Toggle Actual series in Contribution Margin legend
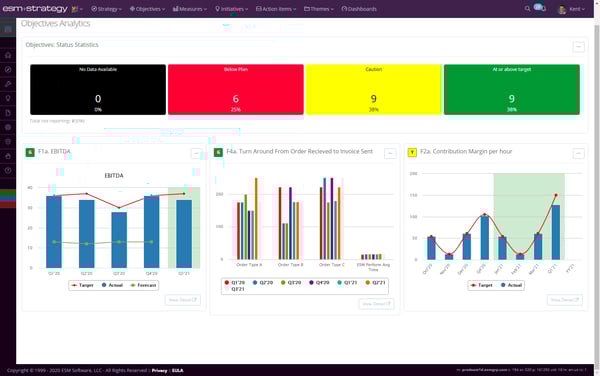 tap(511, 285)
